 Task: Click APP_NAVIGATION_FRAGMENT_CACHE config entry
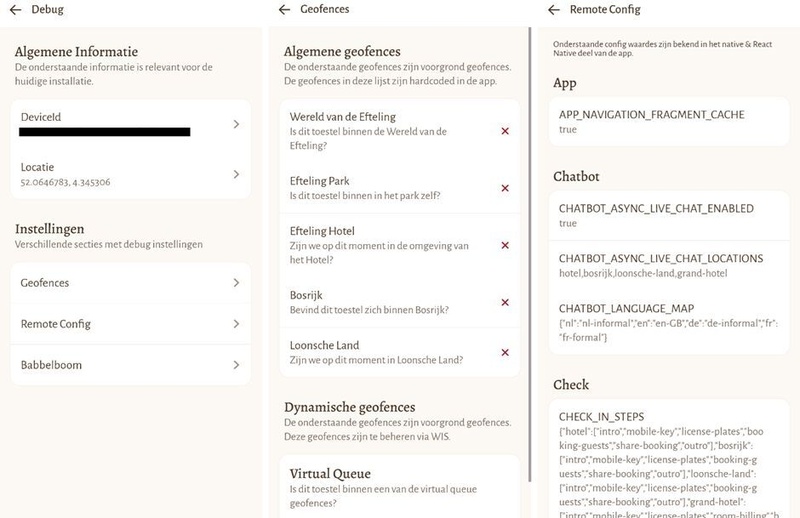click(x=669, y=121)
